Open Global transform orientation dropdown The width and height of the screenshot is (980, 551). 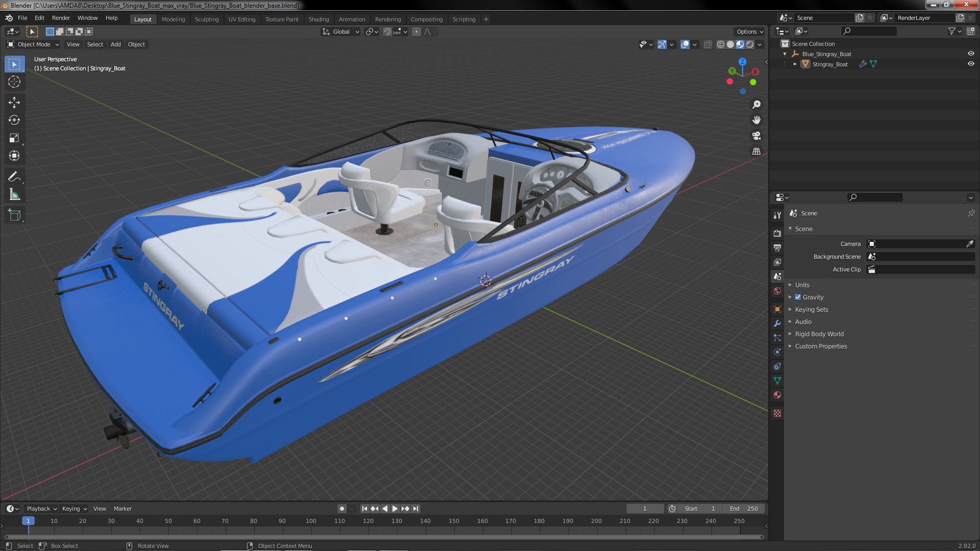click(340, 32)
